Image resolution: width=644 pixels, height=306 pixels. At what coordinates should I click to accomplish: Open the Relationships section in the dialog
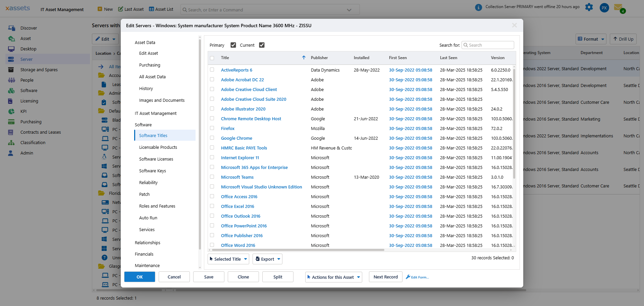[x=147, y=243]
